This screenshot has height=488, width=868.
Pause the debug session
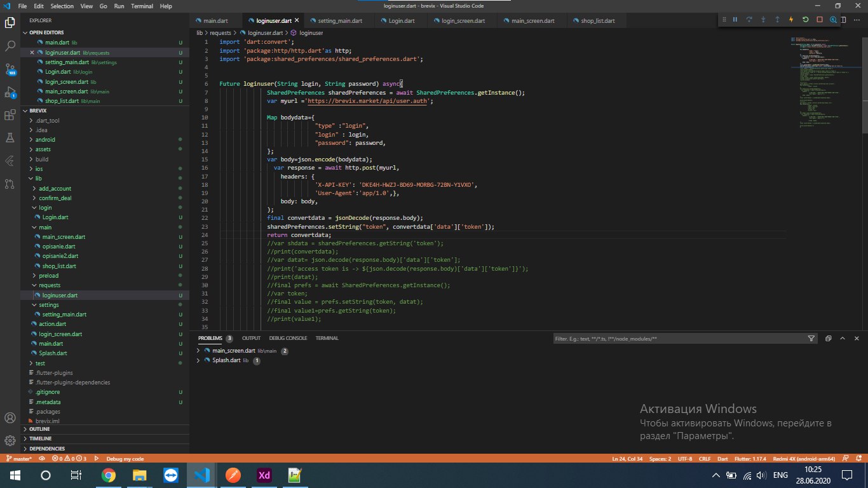tap(735, 20)
